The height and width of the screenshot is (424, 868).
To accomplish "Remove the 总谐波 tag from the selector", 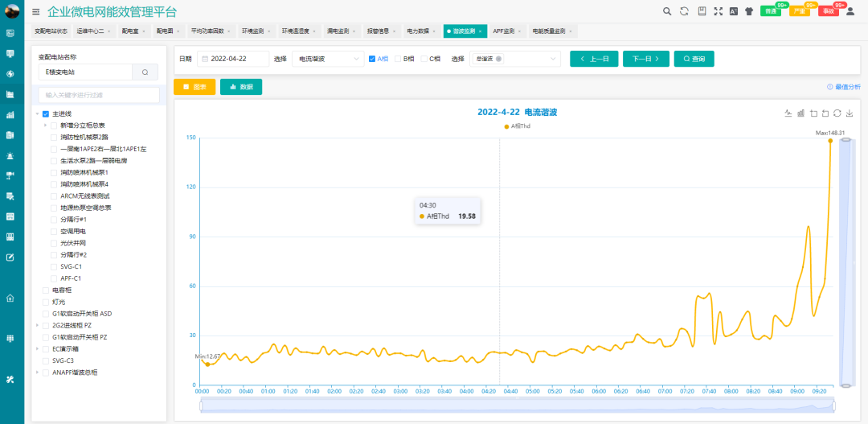I will pyautogui.click(x=498, y=59).
